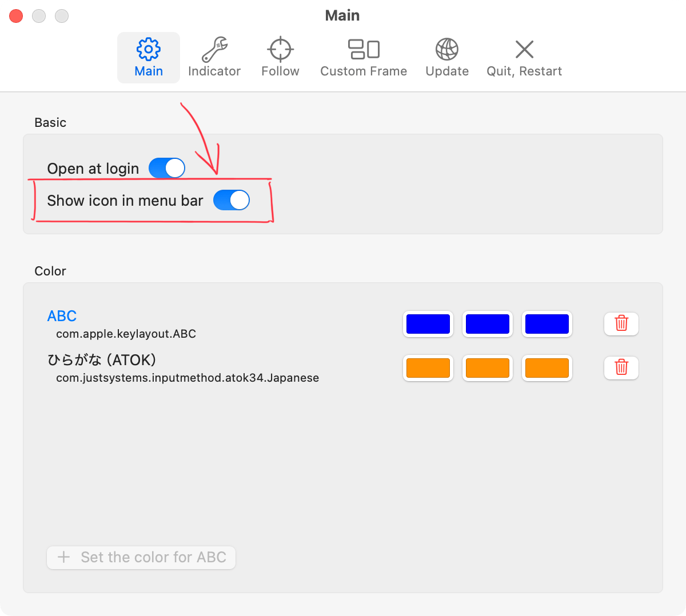Click the Set the color for ABC button
This screenshot has height=616, width=686.
click(141, 557)
